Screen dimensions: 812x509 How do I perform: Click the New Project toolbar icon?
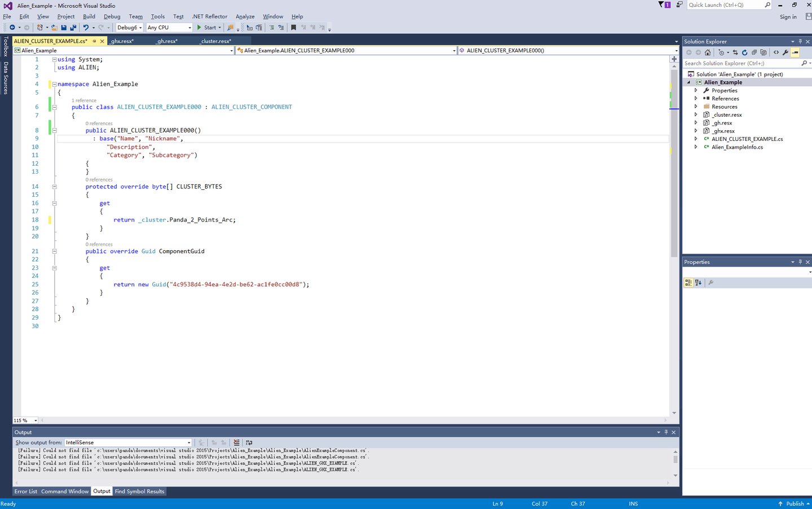tap(39, 27)
